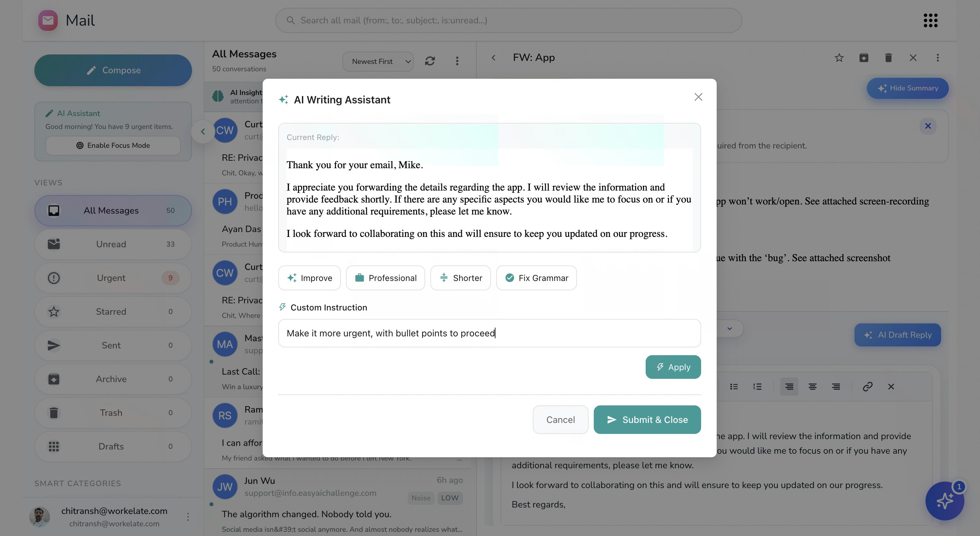Choose the Shorter rewrite option
The height and width of the screenshot is (536, 980).
point(460,278)
